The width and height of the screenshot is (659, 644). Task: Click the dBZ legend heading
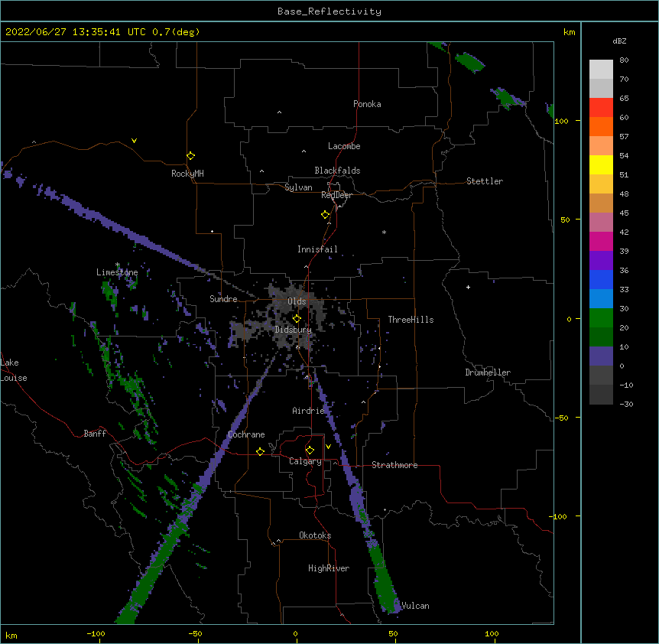(619, 41)
